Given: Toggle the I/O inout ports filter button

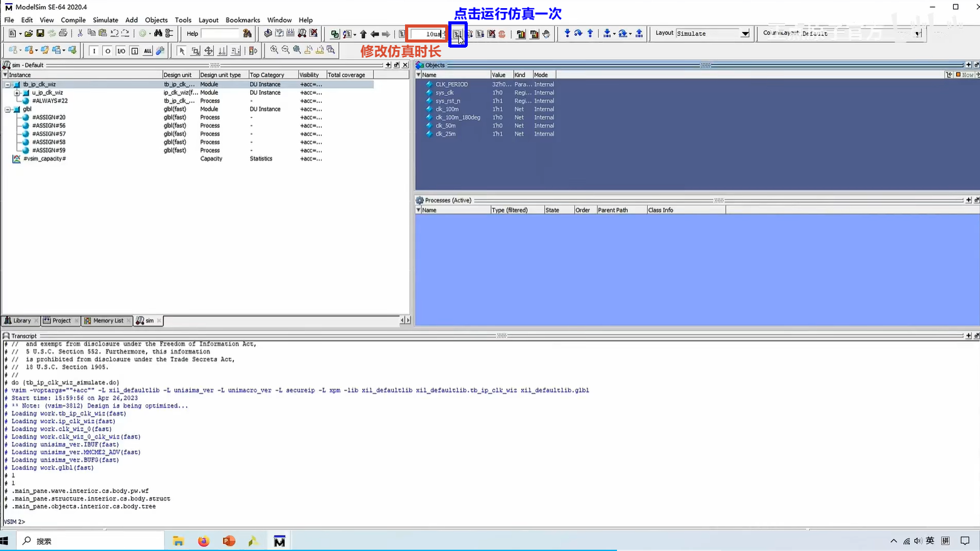Looking at the screenshot, I should [x=121, y=51].
